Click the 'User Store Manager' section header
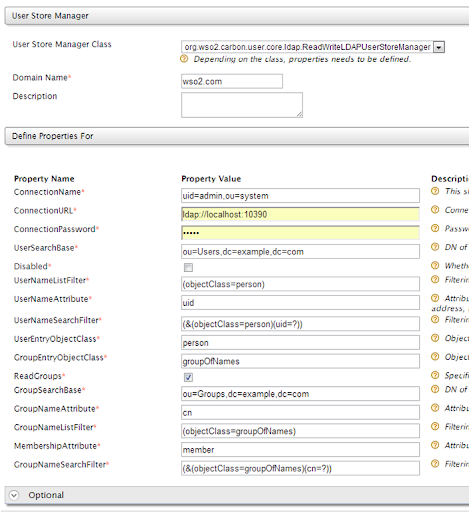Screen dimensions: 469x512 pos(237,16)
